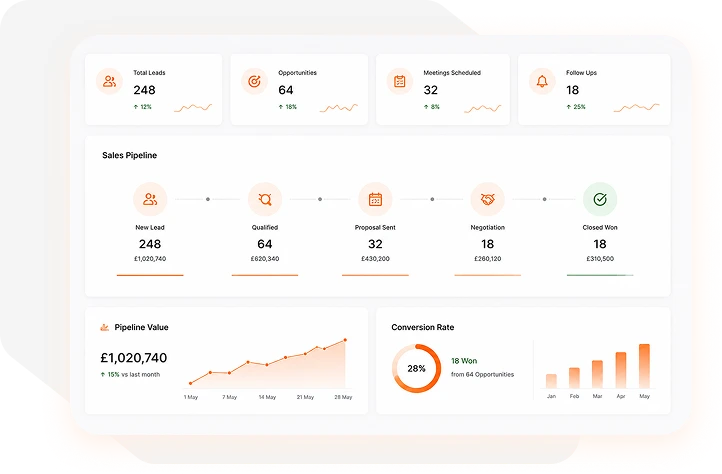Click the Closed Won stage label
The image size is (722, 474).
point(600,228)
